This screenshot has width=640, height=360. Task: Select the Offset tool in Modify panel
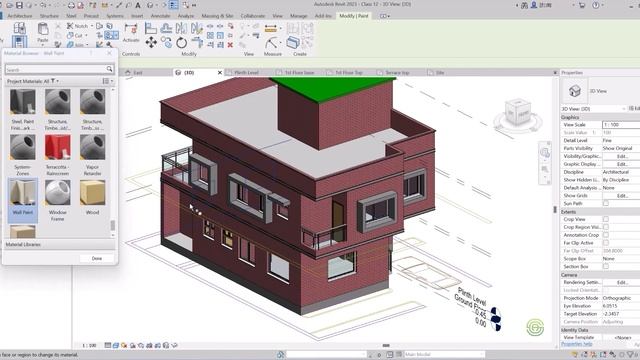click(166, 28)
